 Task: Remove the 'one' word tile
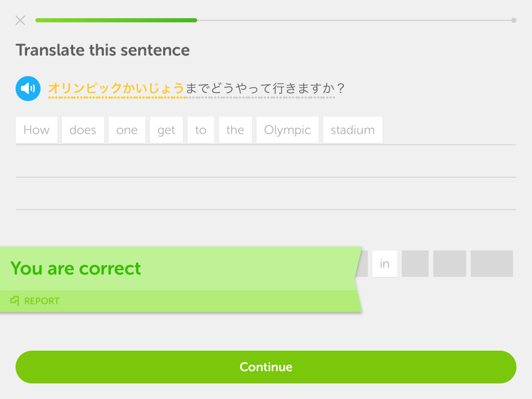click(x=127, y=130)
